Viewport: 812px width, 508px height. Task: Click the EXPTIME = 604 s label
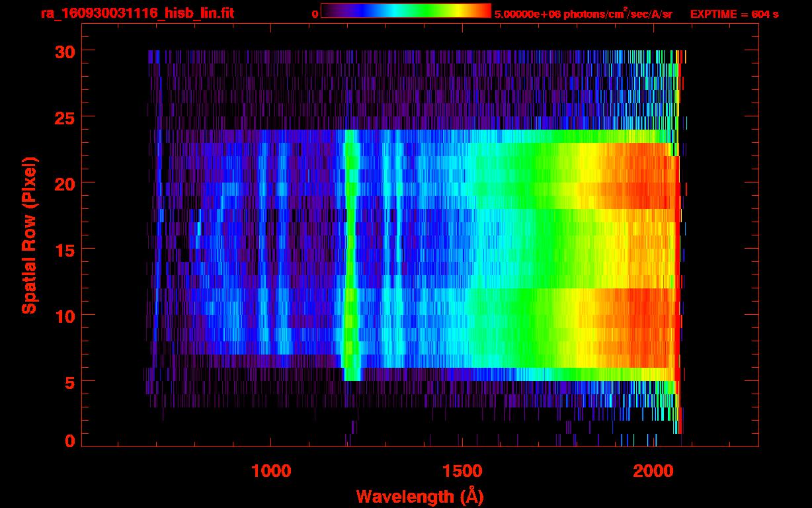(734, 14)
